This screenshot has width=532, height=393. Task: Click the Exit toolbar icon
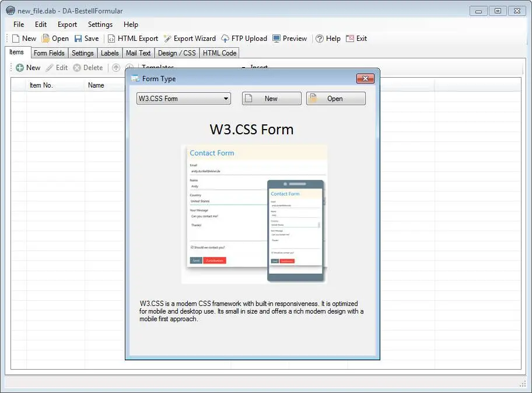coord(350,39)
